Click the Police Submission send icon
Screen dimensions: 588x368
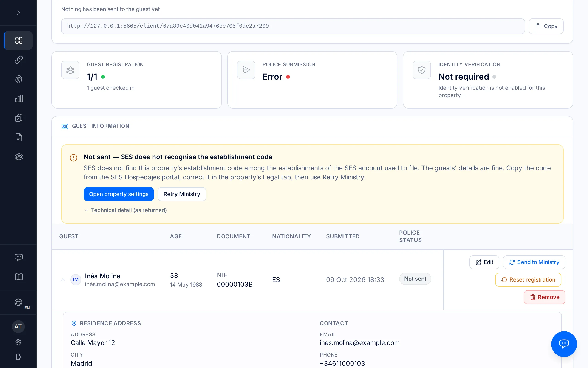tap(246, 70)
